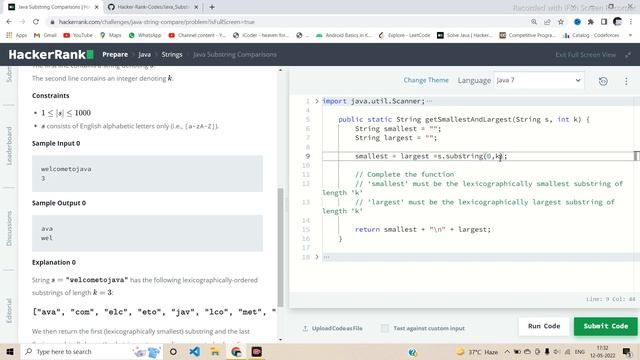
Task: Switch to the Hacker-Rank-Codes GitHub tab
Action: [x=152, y=7]
